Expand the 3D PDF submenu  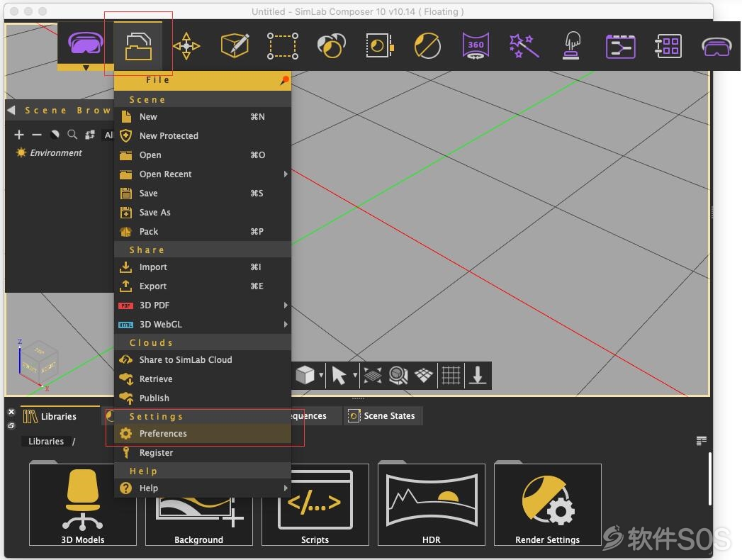(203, 306)
